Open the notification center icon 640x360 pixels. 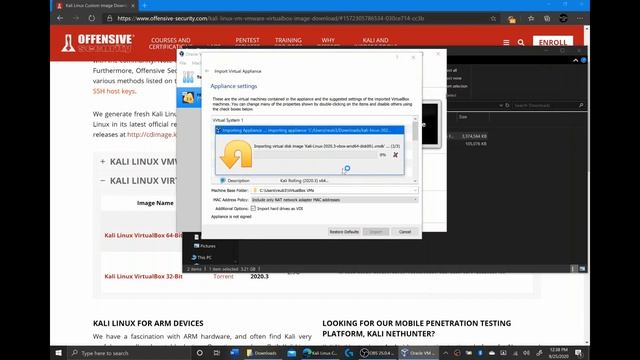click(x=578, y=353)
